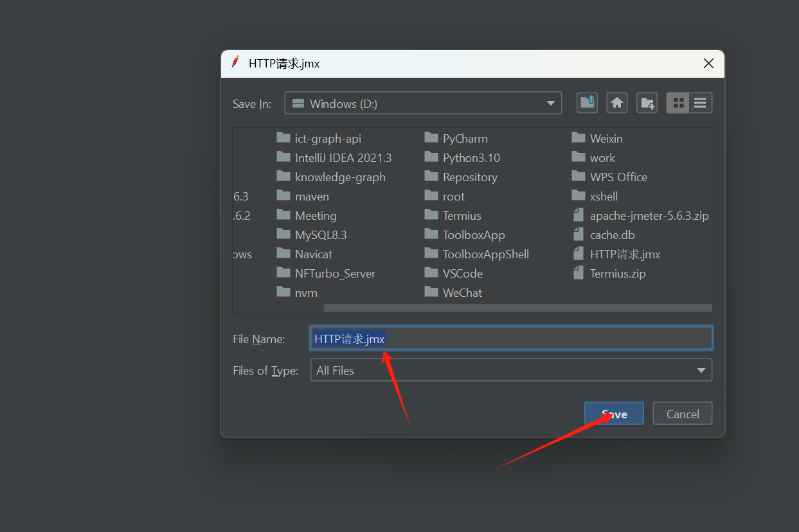
Task: Select the Termius folder
Action: pyautogui.click(x=453, y=215)
